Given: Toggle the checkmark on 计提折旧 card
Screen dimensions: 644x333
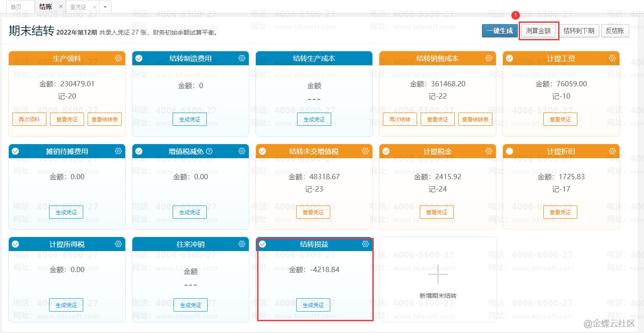Looking at the screenshot, I should [x=510, y=151].
